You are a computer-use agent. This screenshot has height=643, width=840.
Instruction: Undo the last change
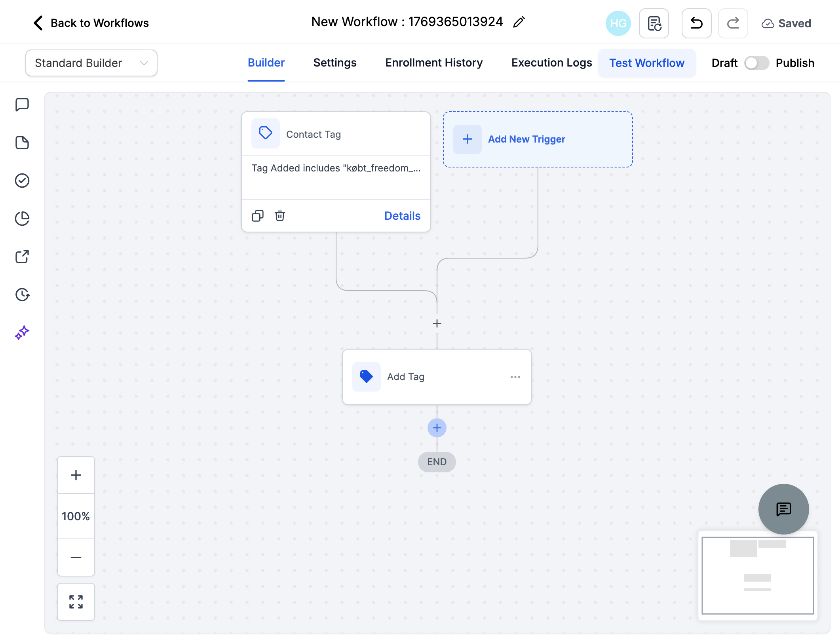(x=697, y=23)
